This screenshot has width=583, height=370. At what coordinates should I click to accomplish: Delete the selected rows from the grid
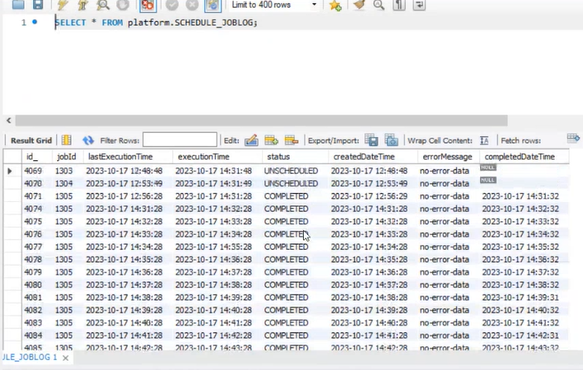[x=291, y=140]
